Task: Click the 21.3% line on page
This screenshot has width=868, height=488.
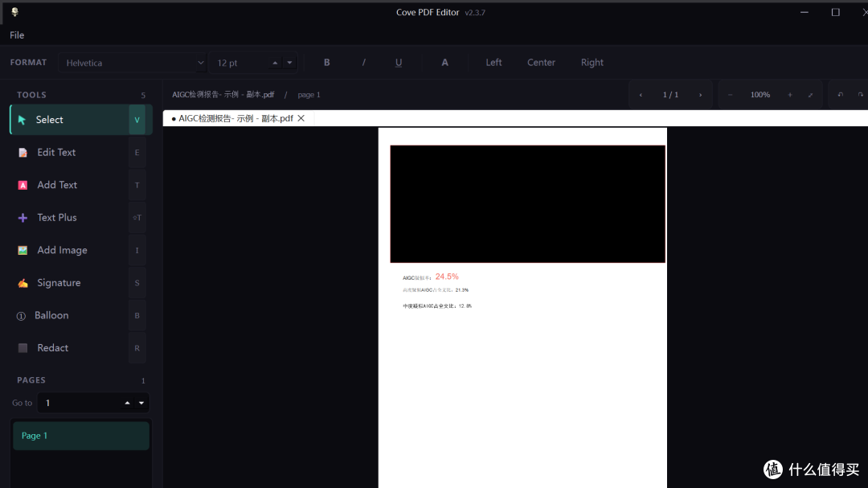Action: tap(436, 289)
